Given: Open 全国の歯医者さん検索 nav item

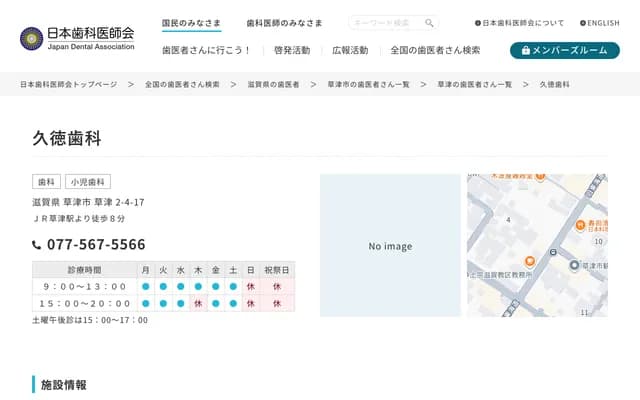Looking at the screenshot, I should coord(435,50).
